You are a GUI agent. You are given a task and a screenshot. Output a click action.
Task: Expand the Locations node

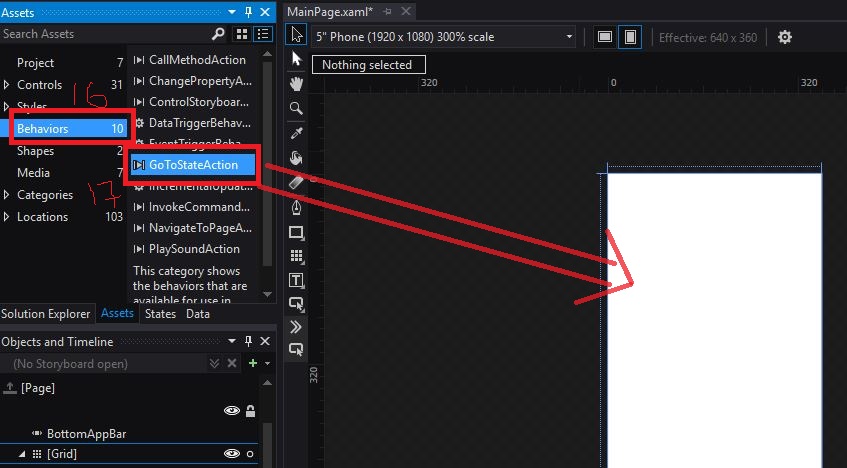coord(6,217)
